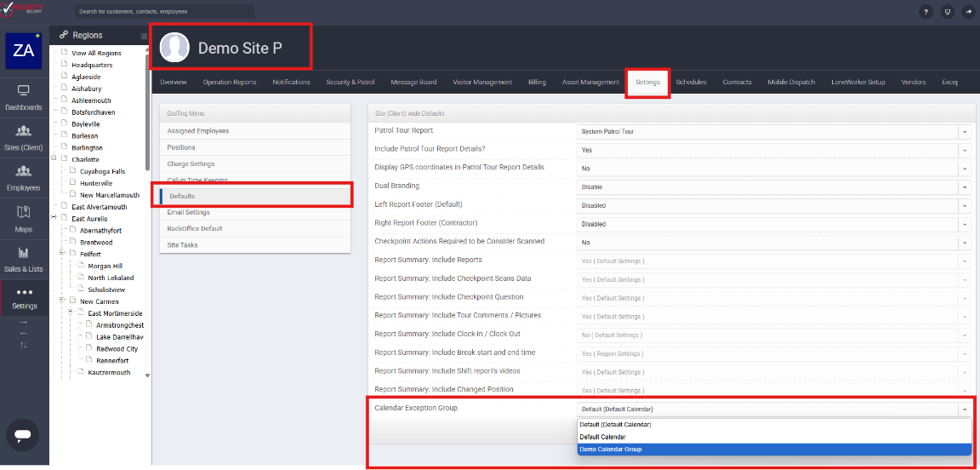This screenshot has height=470, width=980.
Task: Select Morgan Hill region
Action: [105, 266]
